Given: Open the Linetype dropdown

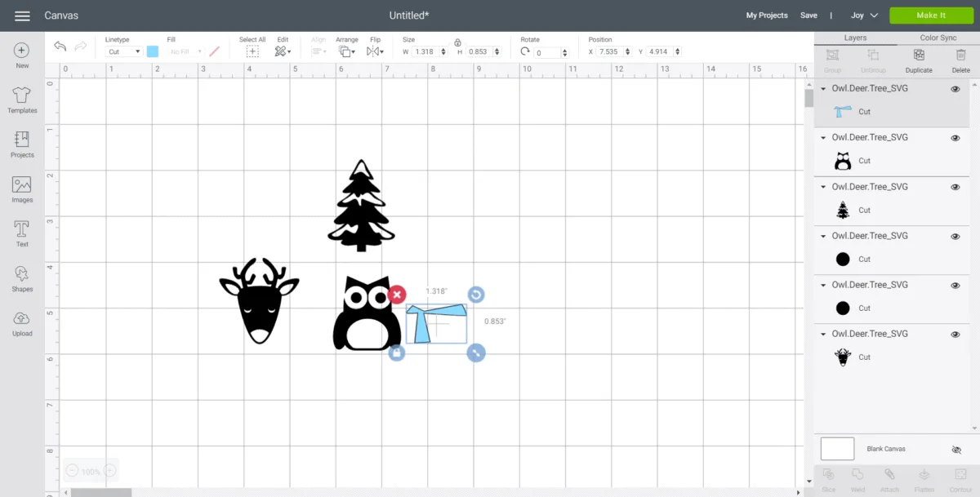Looking at the screenshot, I should point(124,51).
